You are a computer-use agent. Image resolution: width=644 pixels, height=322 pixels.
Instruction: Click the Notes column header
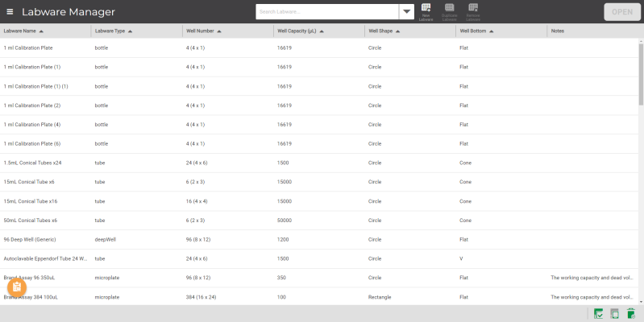(558, 31)
